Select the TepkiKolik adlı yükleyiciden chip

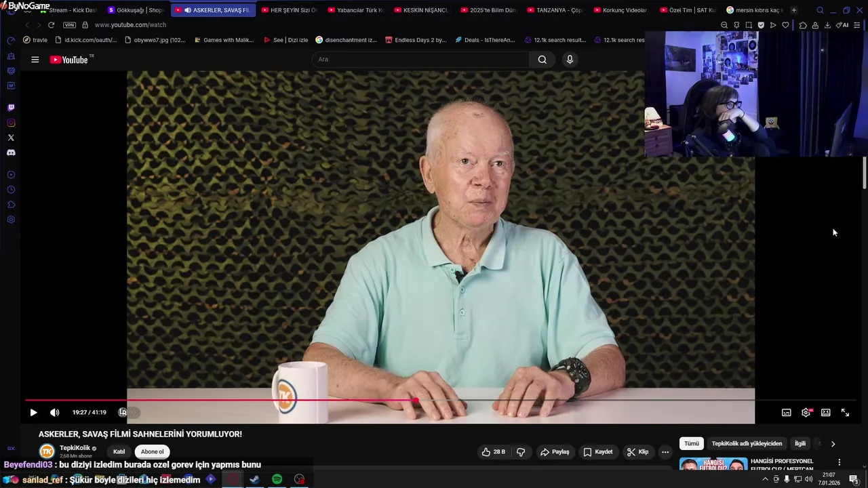pos(747,444)
